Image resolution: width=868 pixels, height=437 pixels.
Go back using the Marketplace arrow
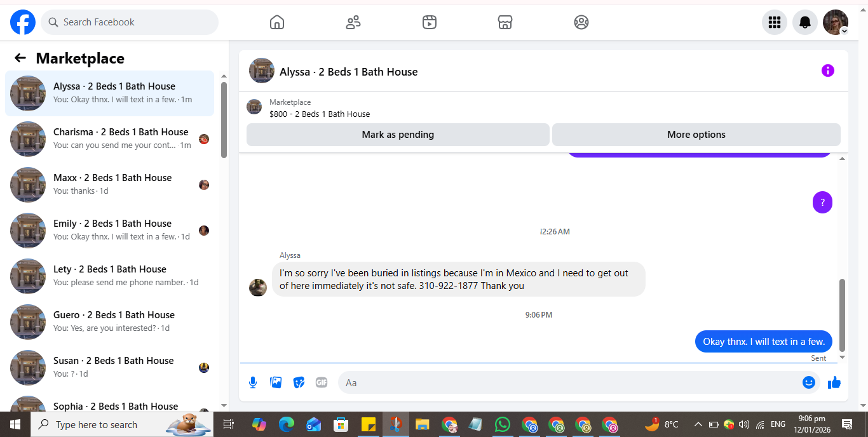coord(20,58)
